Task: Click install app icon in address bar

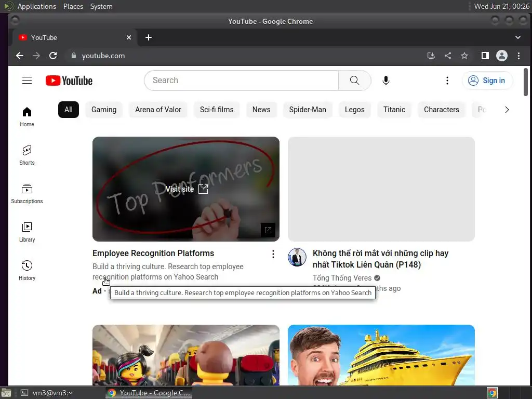Action: tap(431, 56)
